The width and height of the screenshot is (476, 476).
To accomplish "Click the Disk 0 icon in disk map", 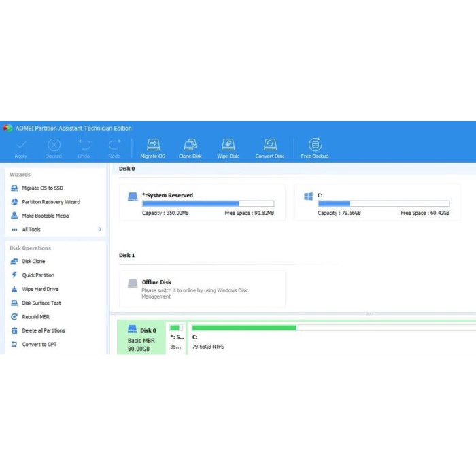I will pos(133,328).
